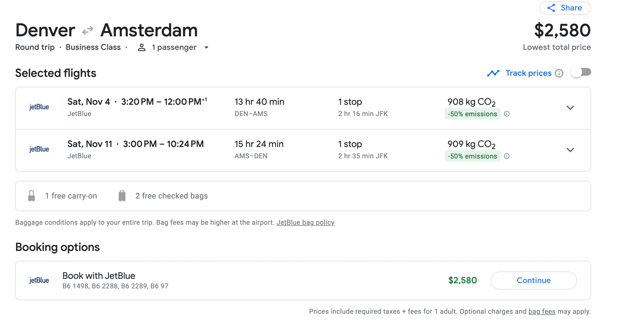Click the round-trip swap arrows icon
The height and width of the screenshot is (334, 644).
(x=88, y=30)
